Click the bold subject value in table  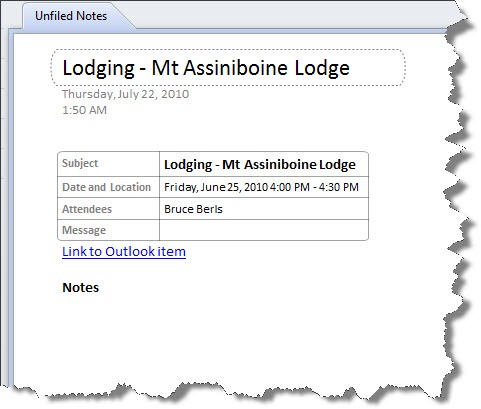pos(260,165)
